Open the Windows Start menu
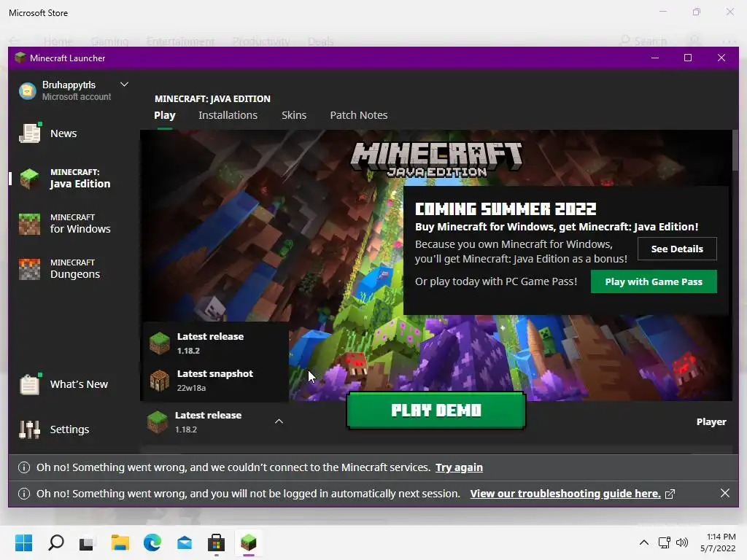Screen dimensions: 747x560 pyautogui.click(x=24, y=542)
